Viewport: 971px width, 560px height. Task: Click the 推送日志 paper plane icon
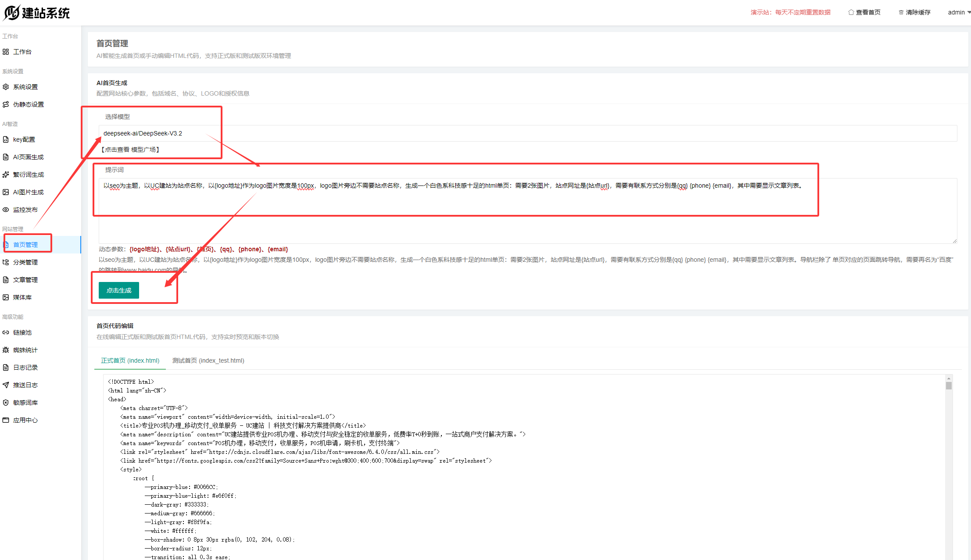6,385
